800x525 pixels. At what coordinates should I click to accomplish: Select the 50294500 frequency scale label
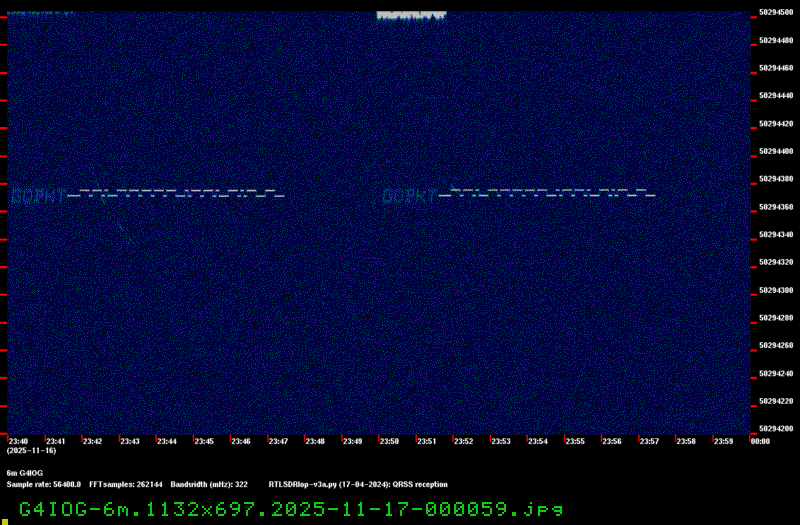tap(776, 13)
